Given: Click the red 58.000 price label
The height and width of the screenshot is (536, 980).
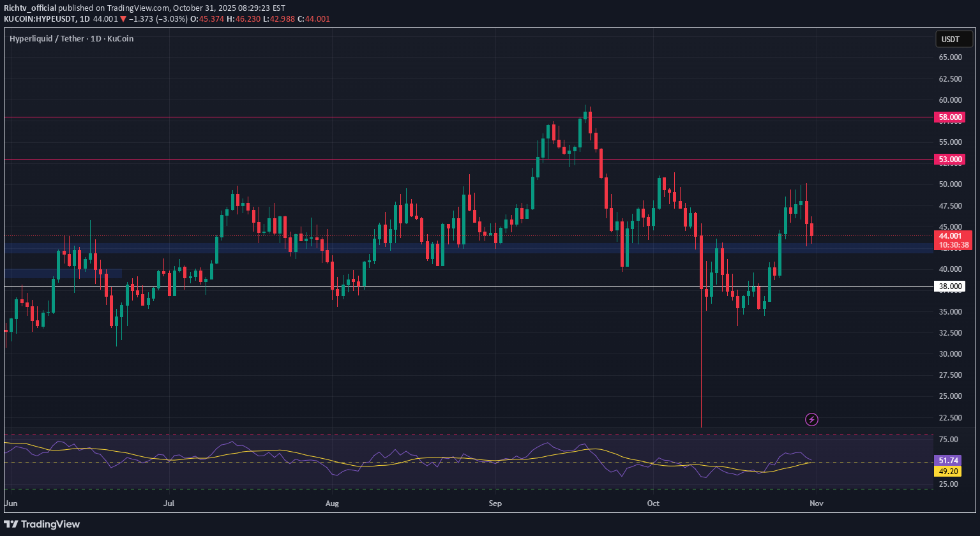Looking at the screenshot, I should (949, 117).
